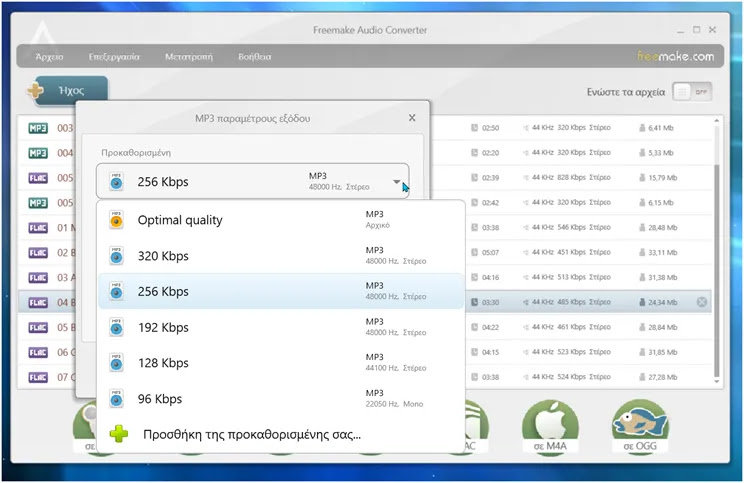This screenshot has width=744, height=483.
Task: Toggle the Ενώστε τα αρχεία switch
Action: [x=692, y=92]
